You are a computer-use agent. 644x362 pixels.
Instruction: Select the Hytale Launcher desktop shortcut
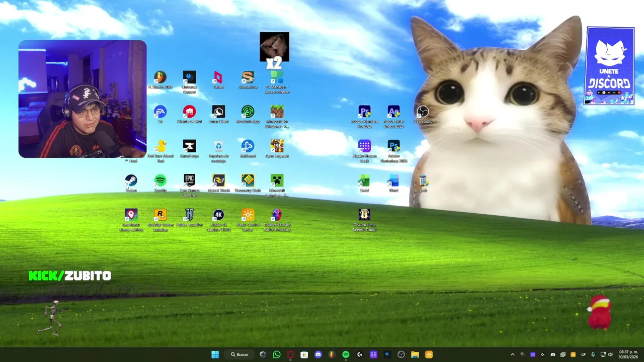(189, 218)
